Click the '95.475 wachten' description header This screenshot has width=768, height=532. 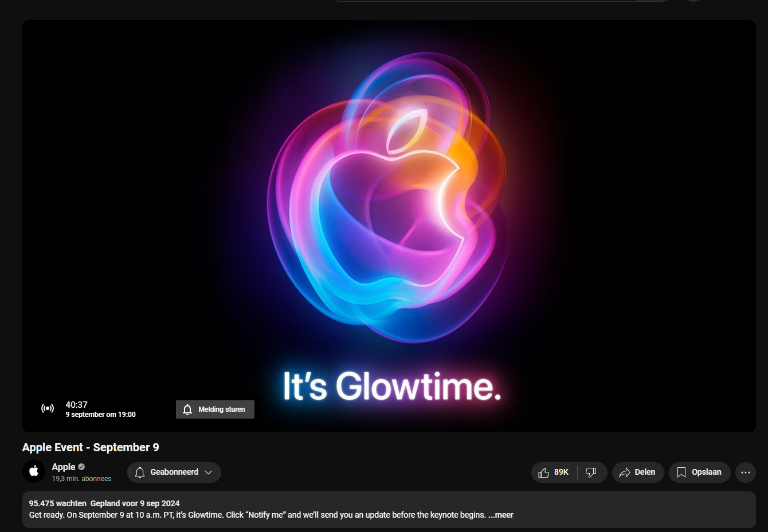coord(57,503)
